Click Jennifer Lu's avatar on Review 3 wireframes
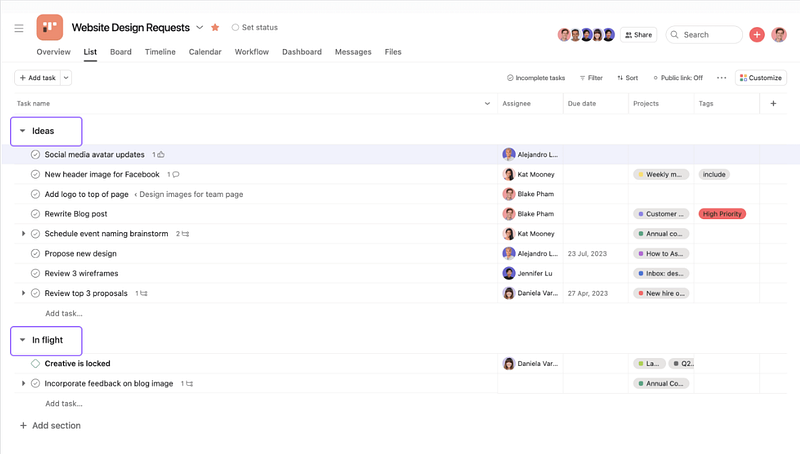Viewport: 800px width, 454px height. coord(509,273)
